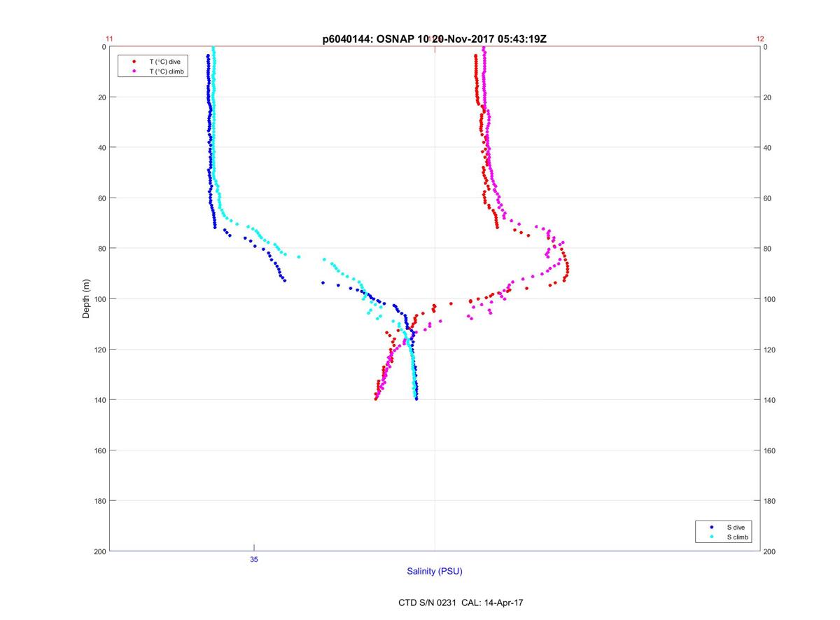Screen dimensions: 840x620
Task: Click the '40' tick on the left depth axis
Action: [101, 148]
